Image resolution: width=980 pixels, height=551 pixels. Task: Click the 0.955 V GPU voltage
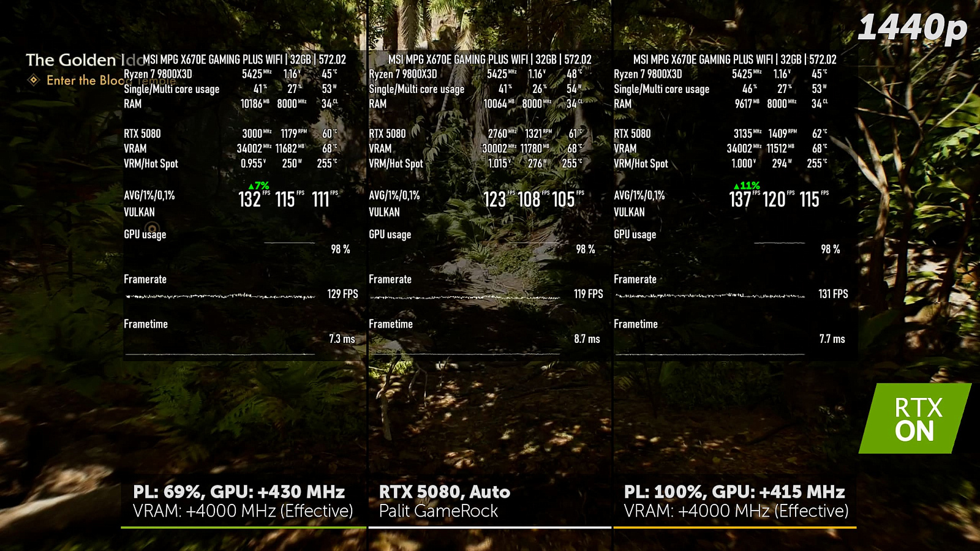tap(253, 163)
